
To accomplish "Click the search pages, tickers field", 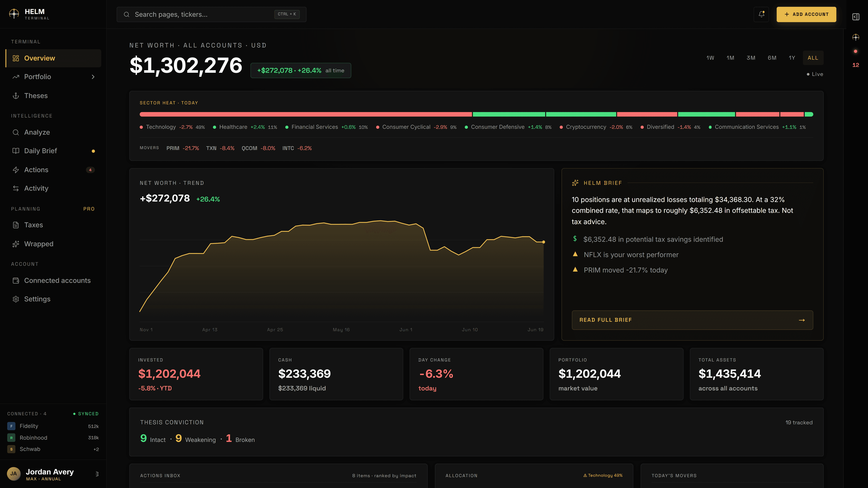I will [211, 14].
